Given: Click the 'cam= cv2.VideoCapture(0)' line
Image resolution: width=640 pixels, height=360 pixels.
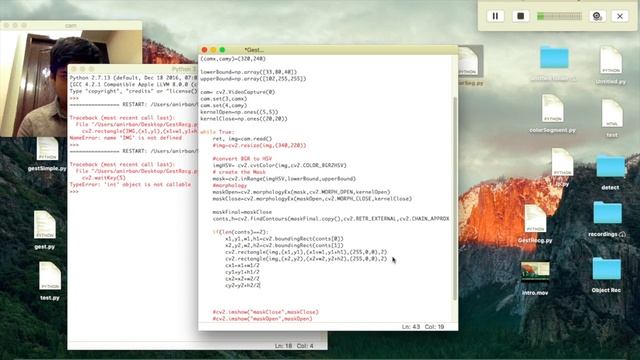Looking at the screenshot, I should [238, 92].
